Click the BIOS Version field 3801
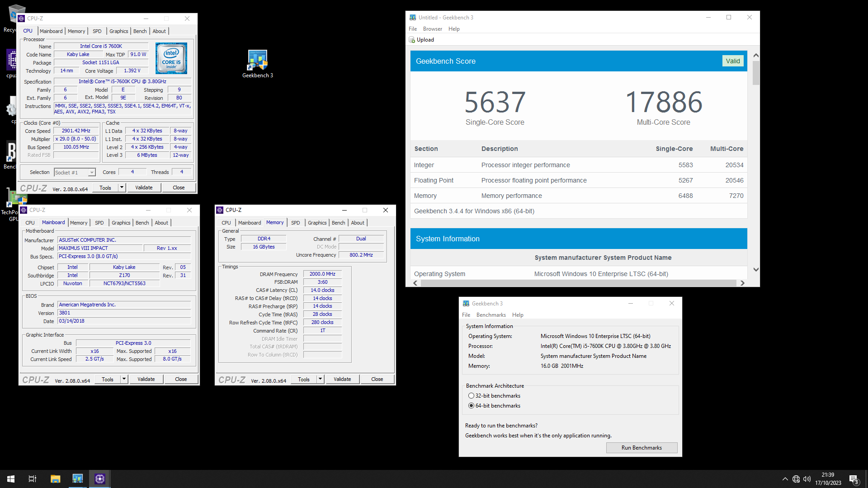868x488 pixels. click(124, 313)
